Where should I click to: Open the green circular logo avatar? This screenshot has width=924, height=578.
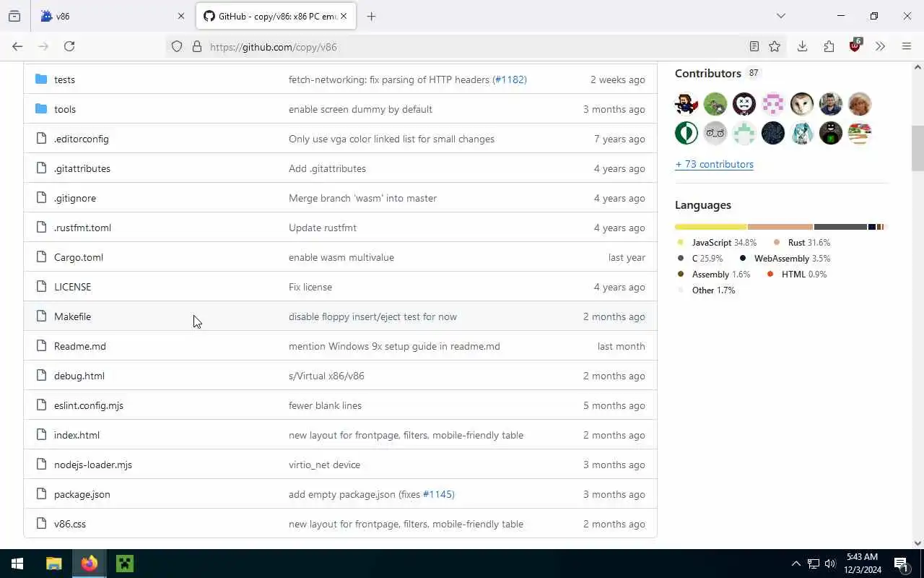pyautogui.click(x=687, y=133)
